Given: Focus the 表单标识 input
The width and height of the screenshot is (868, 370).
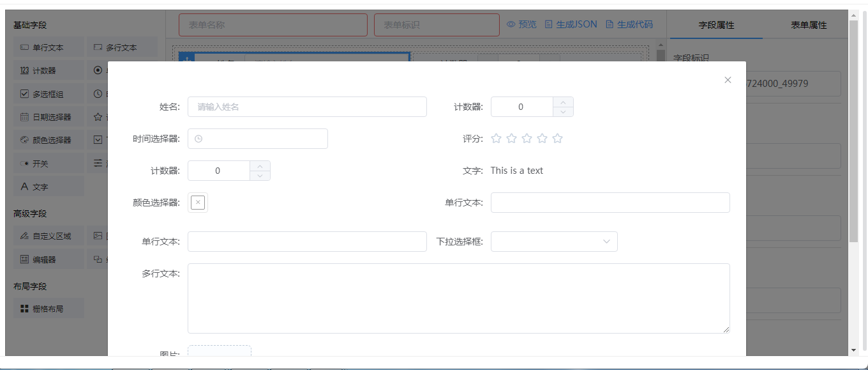Looking at the screenshot, I should pos(437,25).
